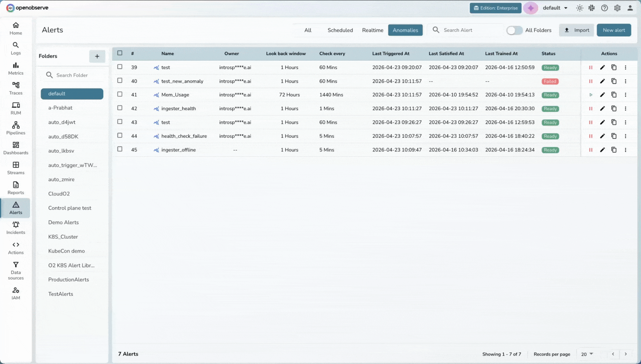Go to next page of alerts
The width and height of the screenshot is (641, 364).
pyautogui.click(x=625, y=354)
